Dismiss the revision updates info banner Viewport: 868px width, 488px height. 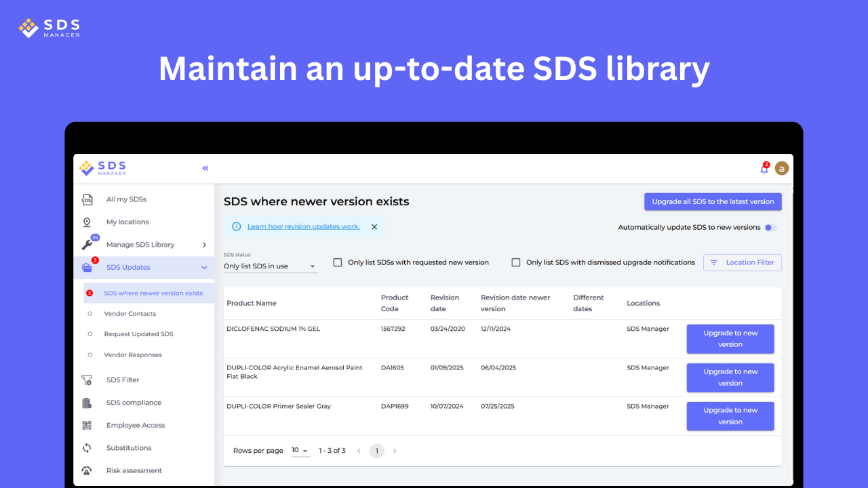(374, 226)
